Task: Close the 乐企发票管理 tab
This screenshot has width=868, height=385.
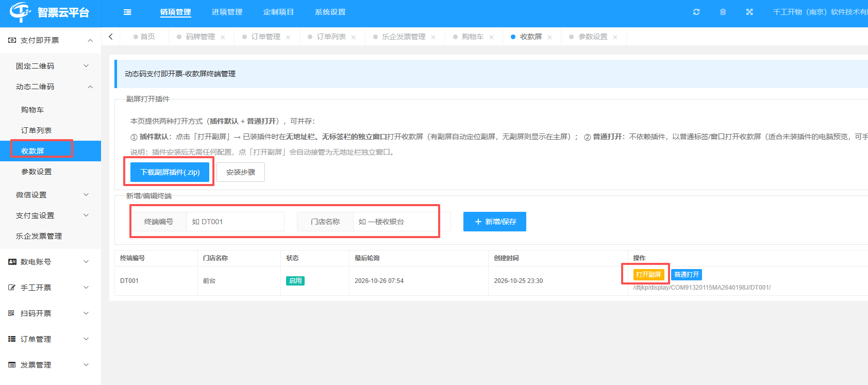Action: coord(433,37)
